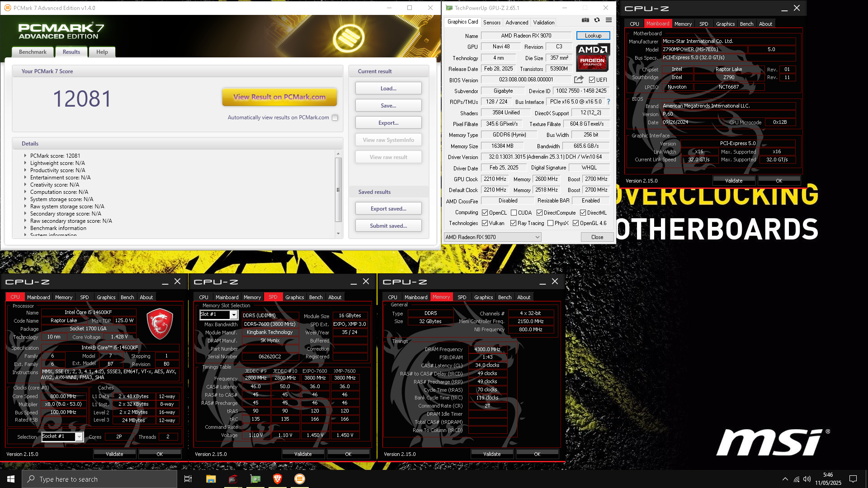Click the taskbar search box
The height and width of the screenshot is (488, 868).
click(99, 479)
